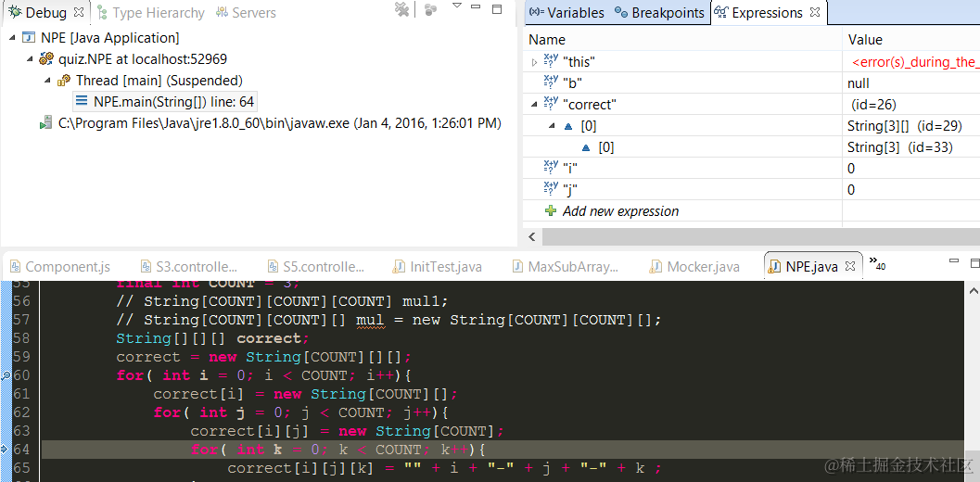Screen dimensions: 980x482
Task: Open the Servers tab
Action: pos(246,12)
